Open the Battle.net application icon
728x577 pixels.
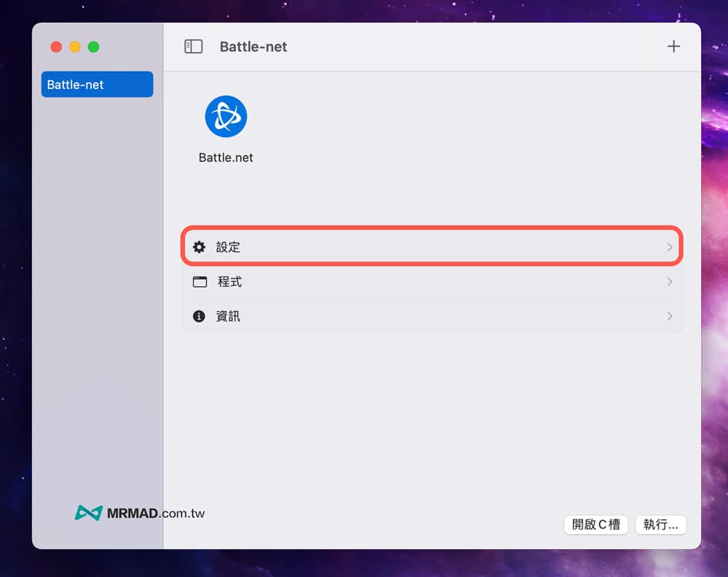(226, 115)
